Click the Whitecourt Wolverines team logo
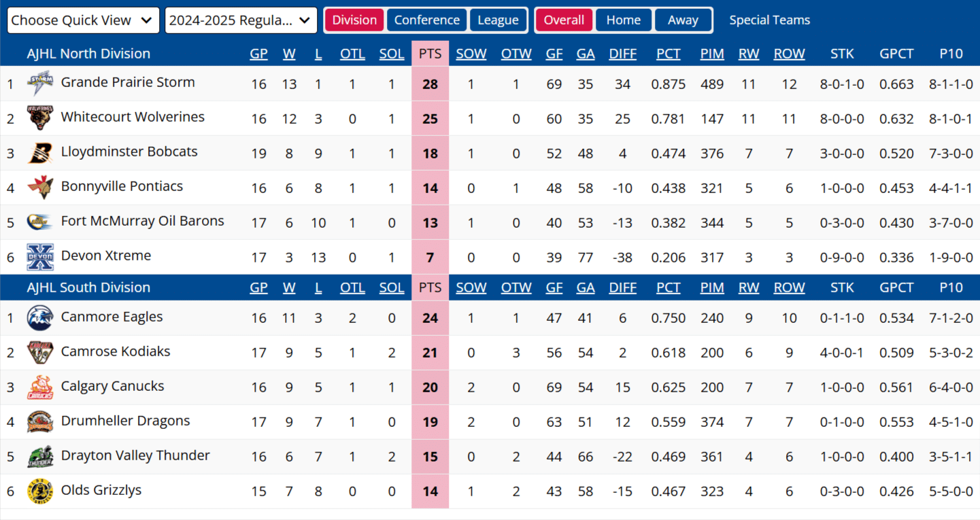980x520 pixels. (40, 118)
